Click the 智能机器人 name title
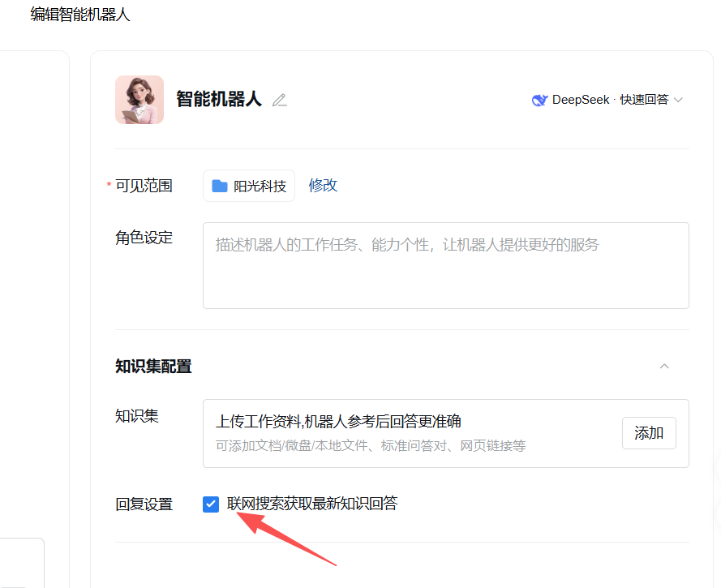This screenshot has height=588, width=721. (219, 99)
